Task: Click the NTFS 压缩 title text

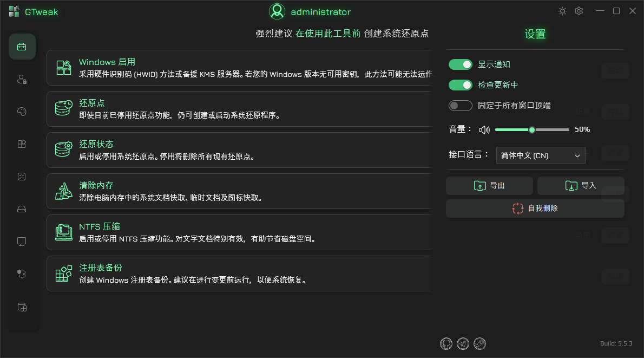Action: pyautogui.click(x=100, y=226)
